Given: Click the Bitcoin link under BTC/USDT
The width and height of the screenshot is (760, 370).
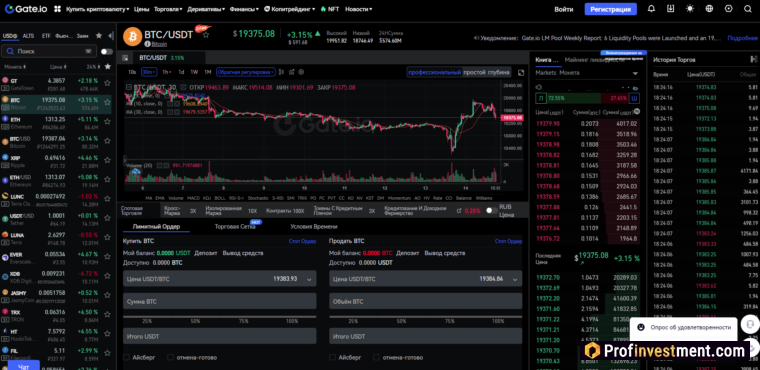Looking at the screenshot, I should click(159, 44).
